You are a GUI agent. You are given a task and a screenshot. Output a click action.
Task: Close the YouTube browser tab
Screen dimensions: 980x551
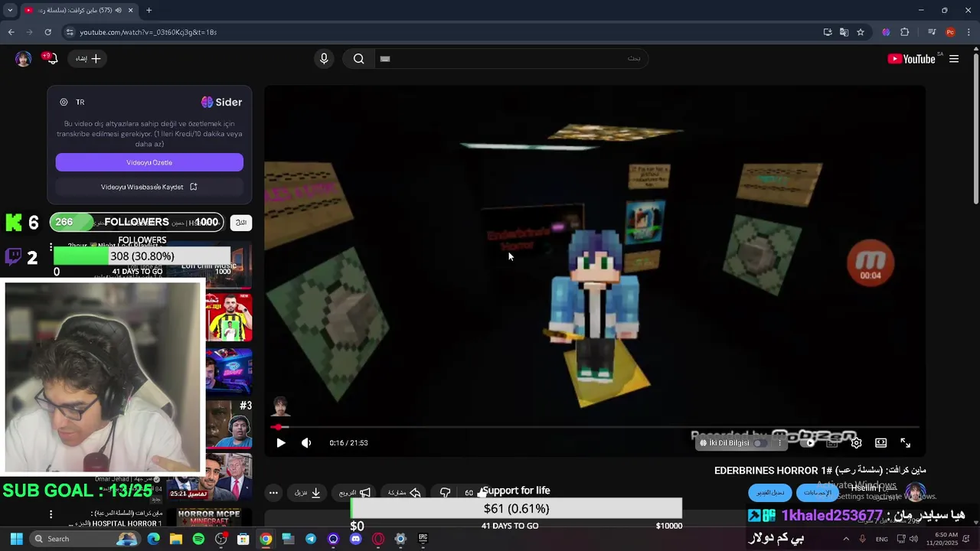click(130, 11)
